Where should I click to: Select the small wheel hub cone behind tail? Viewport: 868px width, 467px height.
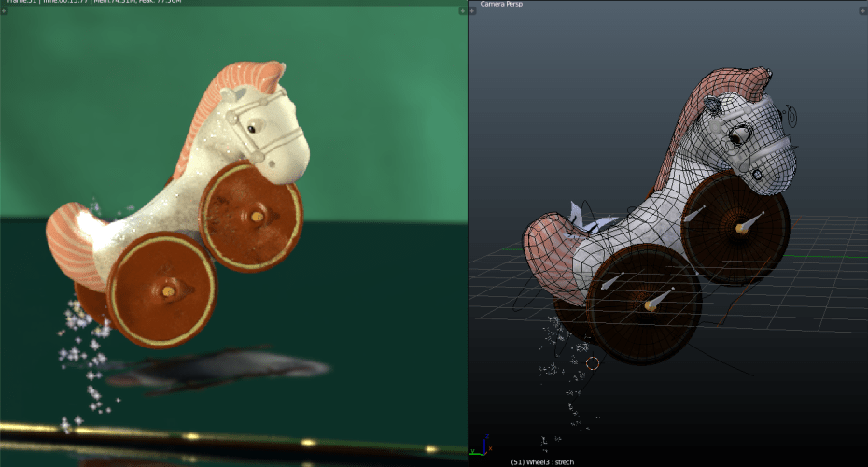click(x=612, y=280)
